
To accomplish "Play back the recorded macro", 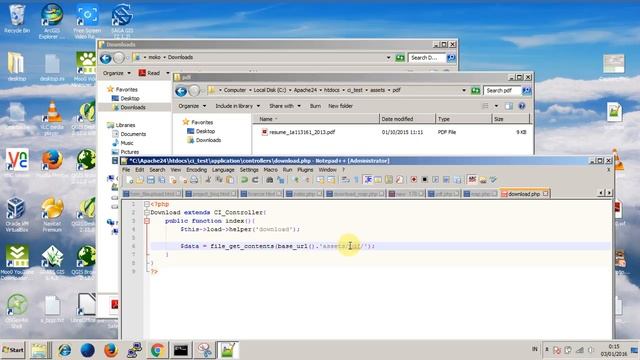I will point(436,180).
